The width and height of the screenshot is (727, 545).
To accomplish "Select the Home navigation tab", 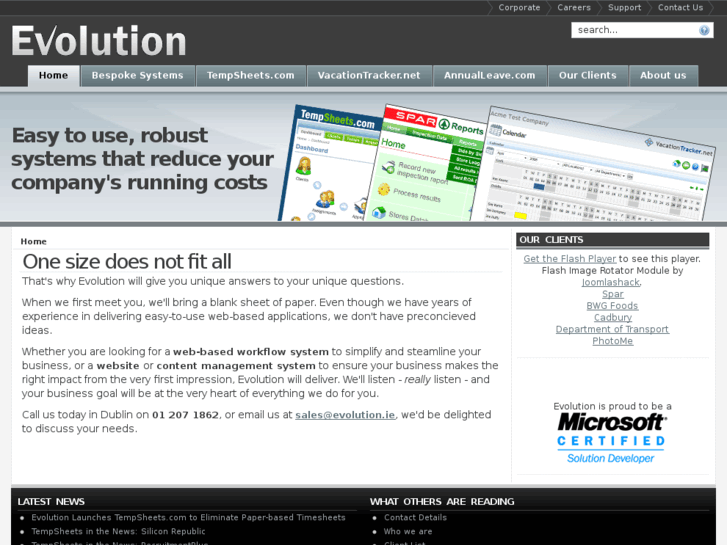I will 53,76.
